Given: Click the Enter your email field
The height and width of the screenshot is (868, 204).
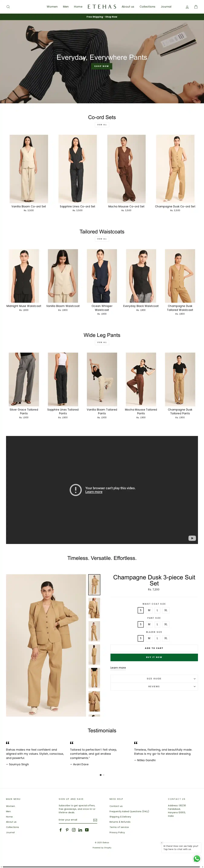Looking at the screenshot, I should click(75, 820).
